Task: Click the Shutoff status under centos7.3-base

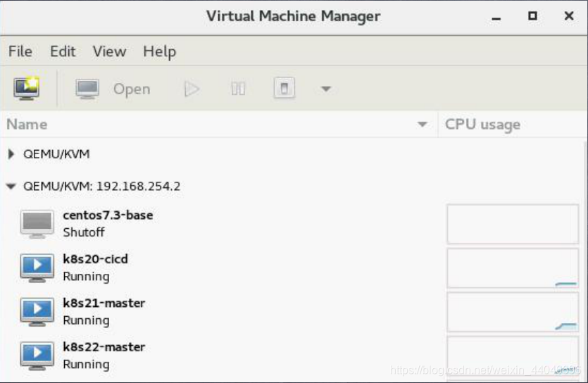Action: coord(84,232)
